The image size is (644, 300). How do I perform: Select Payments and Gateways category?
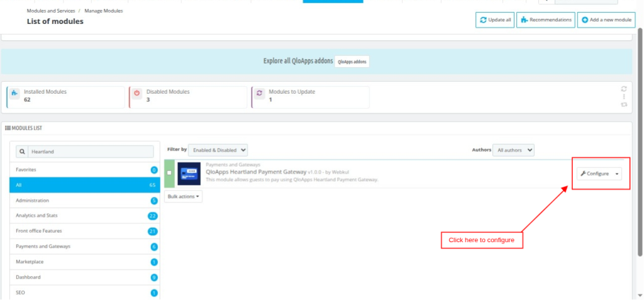click(85, 247)
